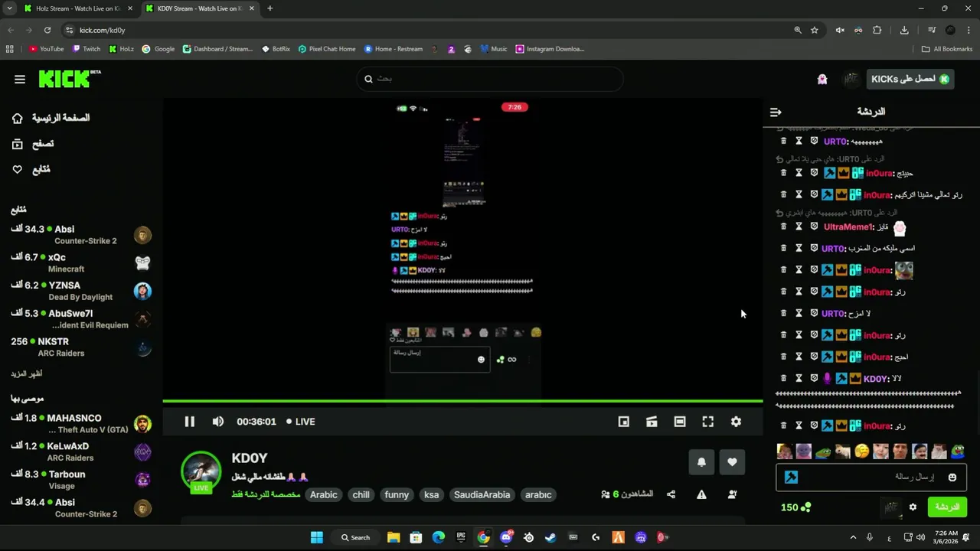The width and height of the screenshot is (980, 551).
Task: Open KD0Y channel avatar
Action: coord(201,471)
